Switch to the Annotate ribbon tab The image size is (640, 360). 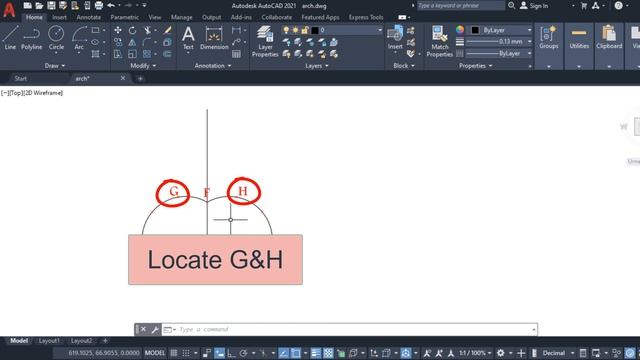pyautogui.click(x=89, y=17)
